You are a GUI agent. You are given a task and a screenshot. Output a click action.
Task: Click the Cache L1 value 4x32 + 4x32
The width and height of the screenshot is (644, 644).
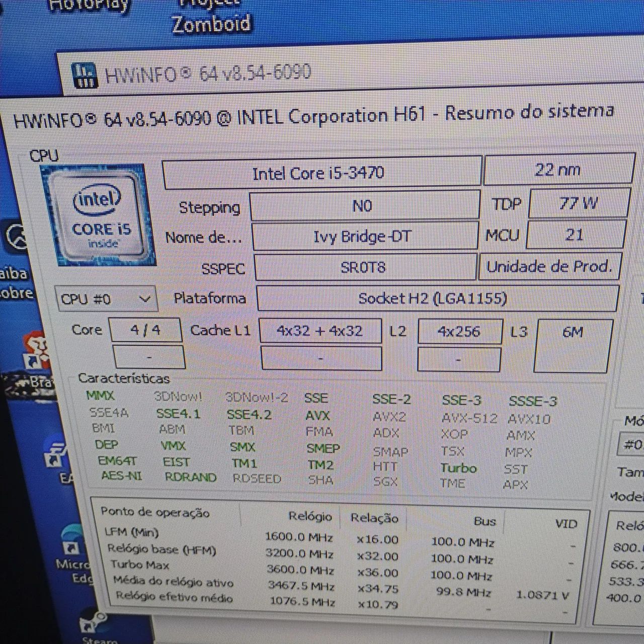coord(320,331)
